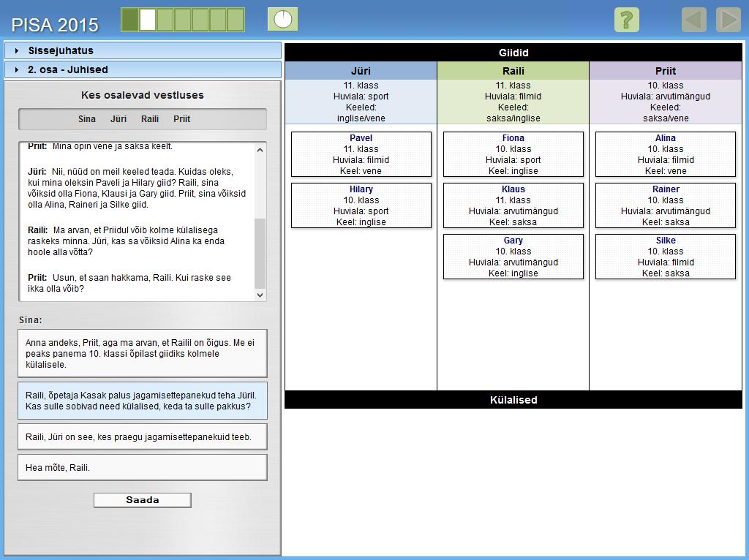The width and height of the screenshot is (749, 560).
Task: Click Raili's 'saksa/inglise' languages text
Action: pyautogui.click(x=513, y=118)
